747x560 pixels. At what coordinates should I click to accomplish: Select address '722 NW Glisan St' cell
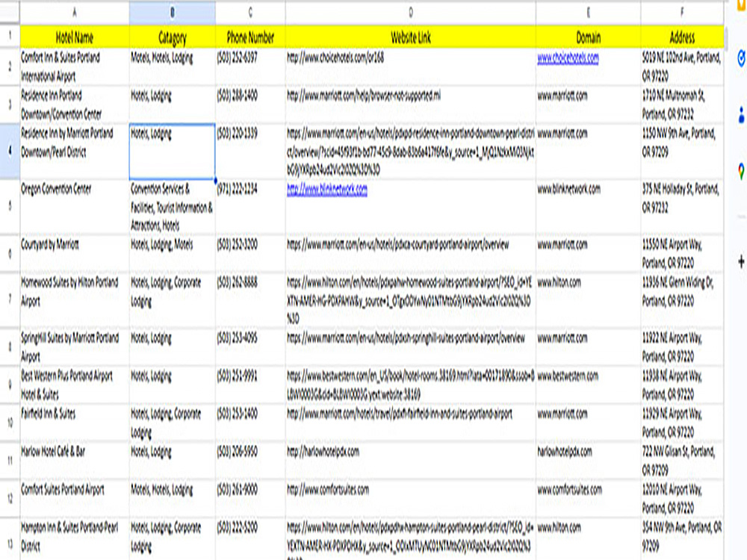(682, 461)
